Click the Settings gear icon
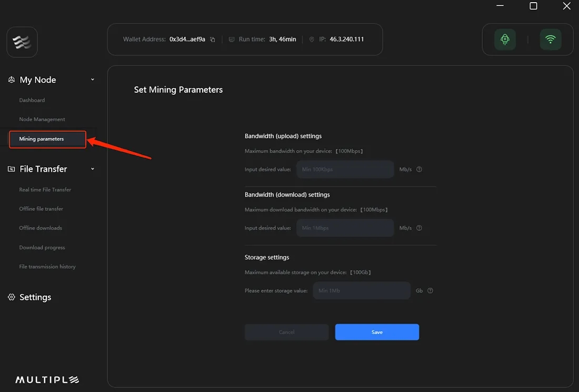The height and width of the screenshot is (392, 579). click(12, 297)
